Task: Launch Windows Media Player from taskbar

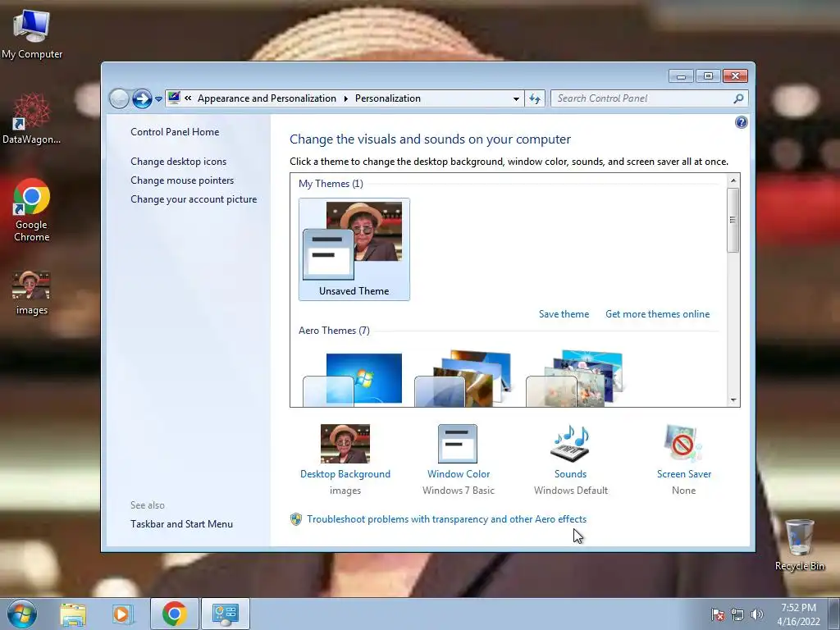Action: pos(121,614)
